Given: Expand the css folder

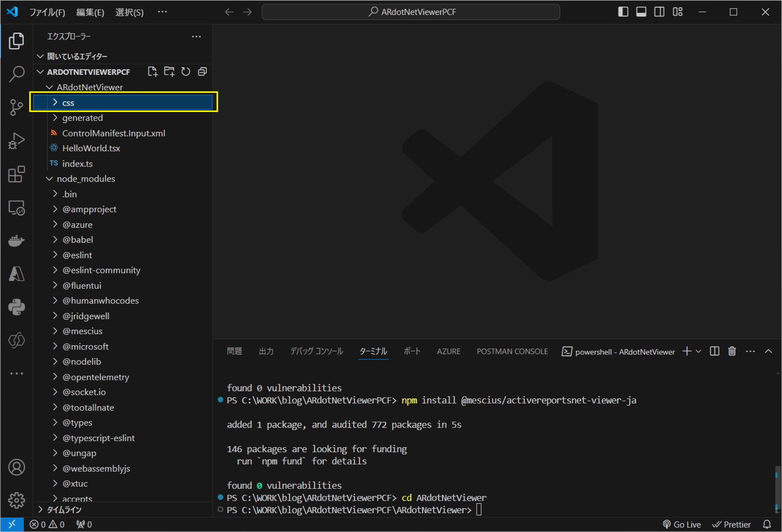Looking at the screenshot, I should (x=123, y=103).
